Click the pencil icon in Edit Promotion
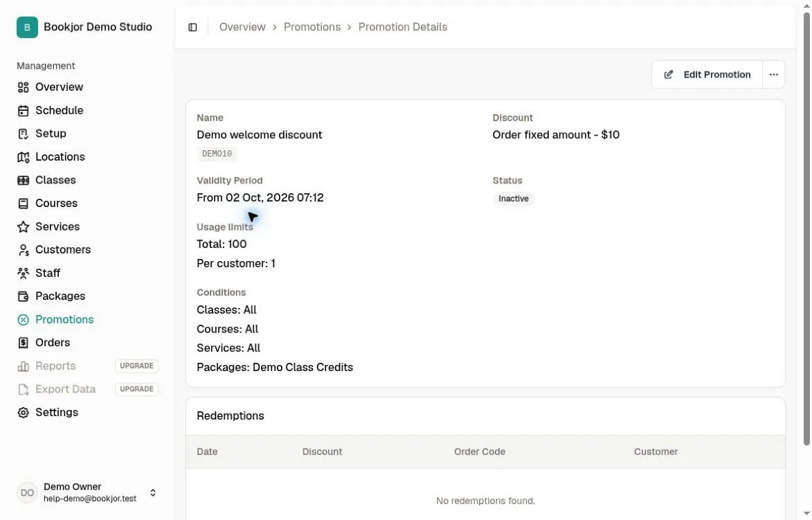The image size is (812, 520). 669,75
